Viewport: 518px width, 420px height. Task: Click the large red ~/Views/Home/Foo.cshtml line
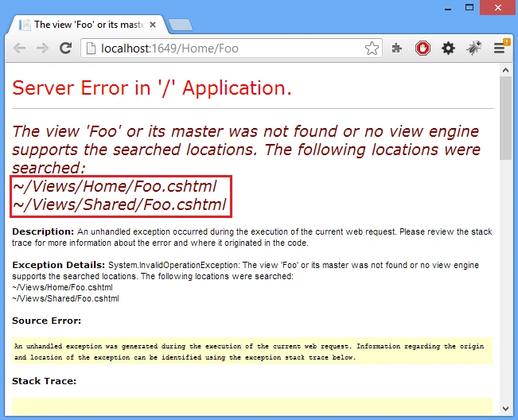click(x=115, y=186)
